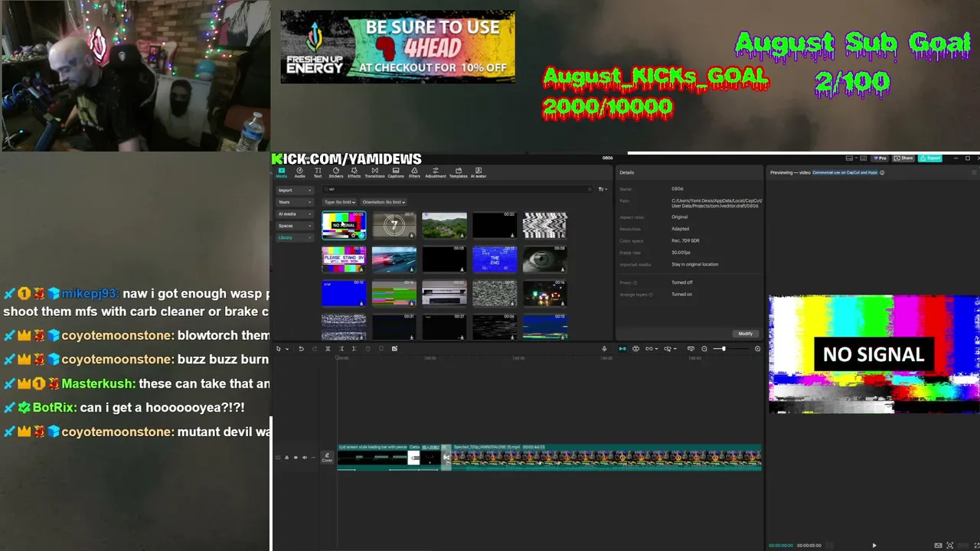Click the Arrange layers info icon
The width and height of the screenshot is (980, 551).
point(650,295)
